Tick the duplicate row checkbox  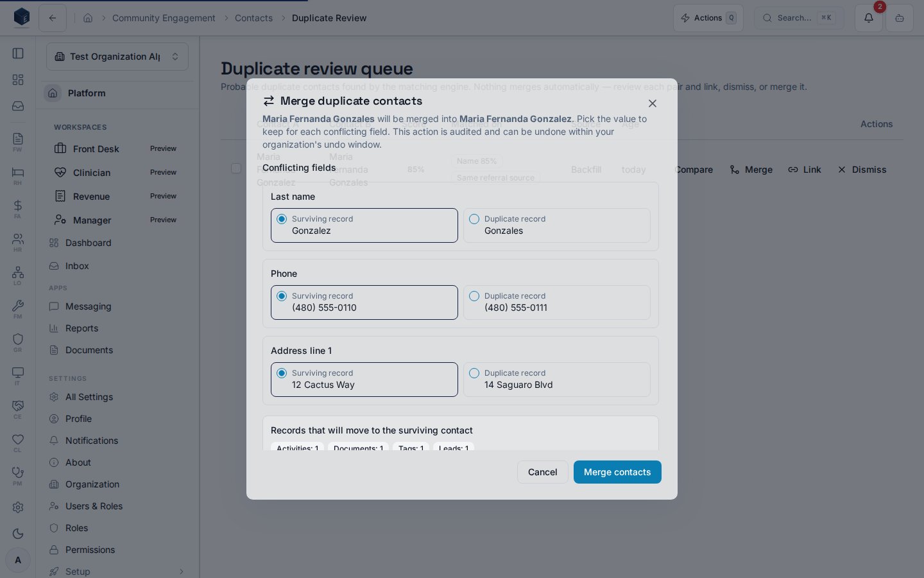pyautogui.click(x=236, y=168)
